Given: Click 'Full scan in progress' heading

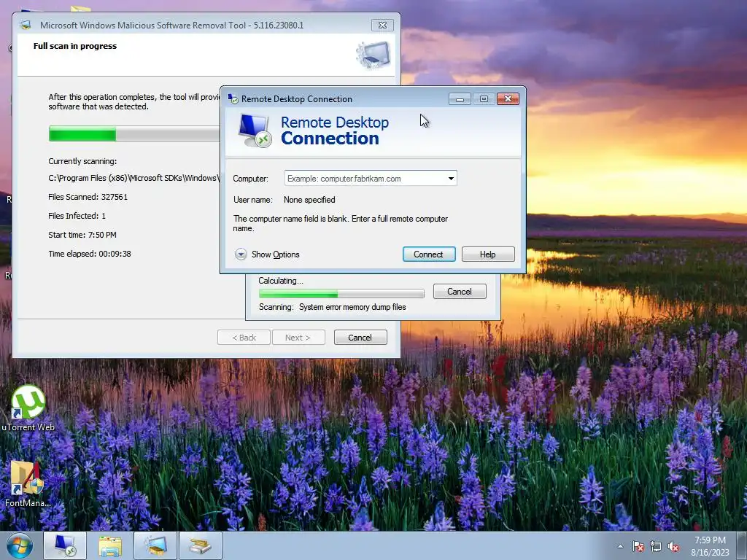Looking at the screenshot, I should [75, 46].
